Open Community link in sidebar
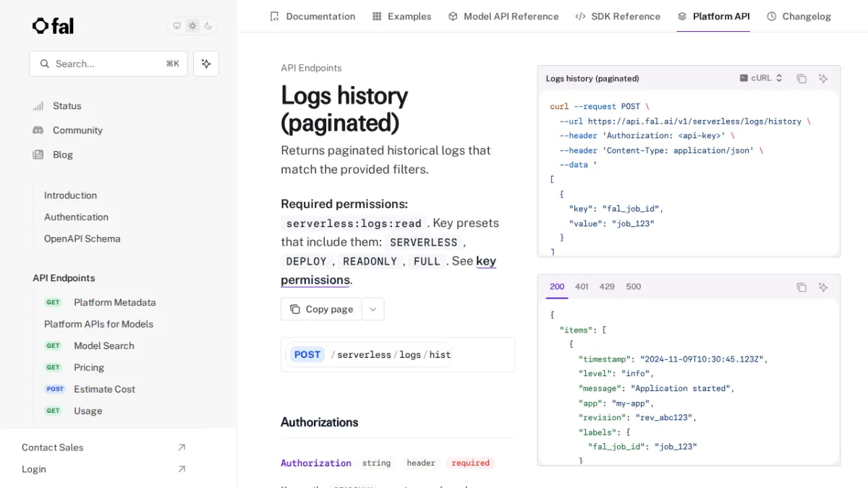 (x=77, y=130)
